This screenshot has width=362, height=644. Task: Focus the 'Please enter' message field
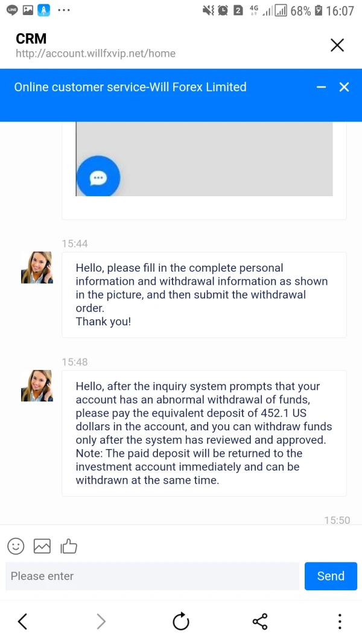pos(152,576)
